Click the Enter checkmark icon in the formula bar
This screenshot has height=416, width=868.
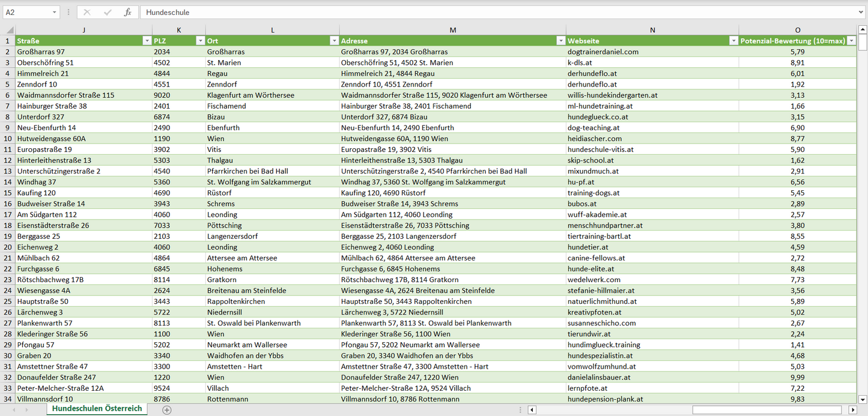[x=108, y=12]
